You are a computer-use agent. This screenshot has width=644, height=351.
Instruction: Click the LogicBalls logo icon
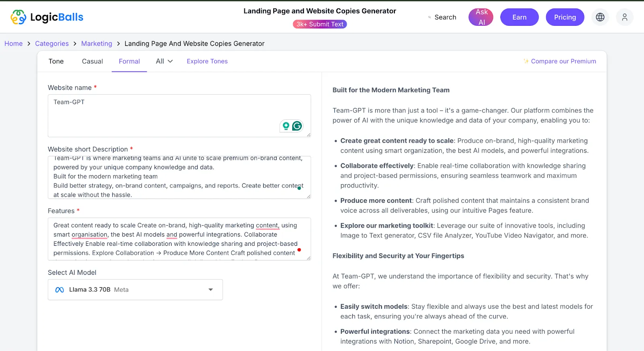19,17
